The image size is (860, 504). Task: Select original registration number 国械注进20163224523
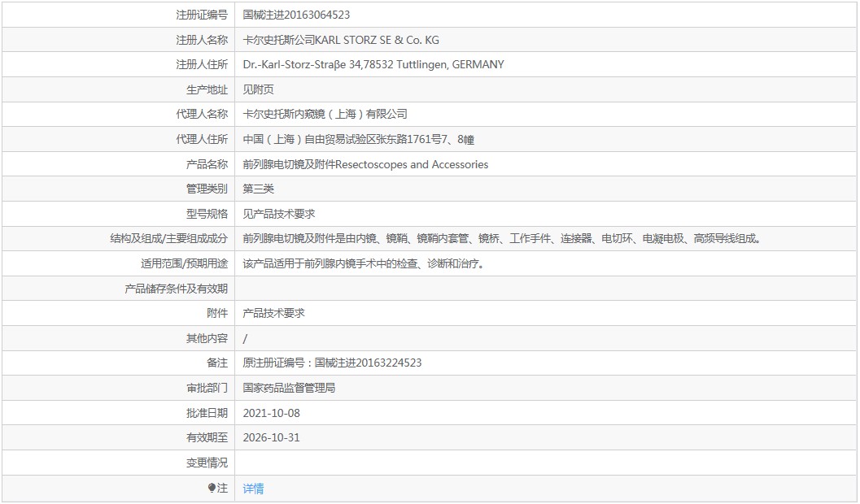[x=368, y=363]
